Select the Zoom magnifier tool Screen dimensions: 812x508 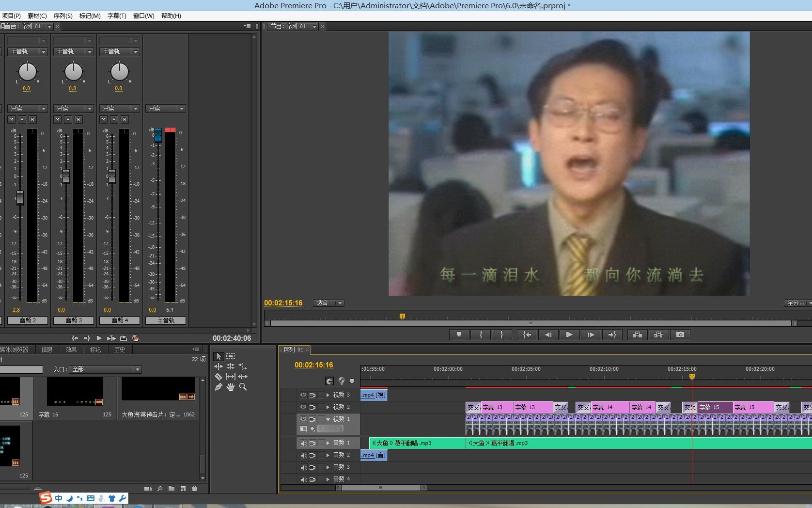click(243, 387)
